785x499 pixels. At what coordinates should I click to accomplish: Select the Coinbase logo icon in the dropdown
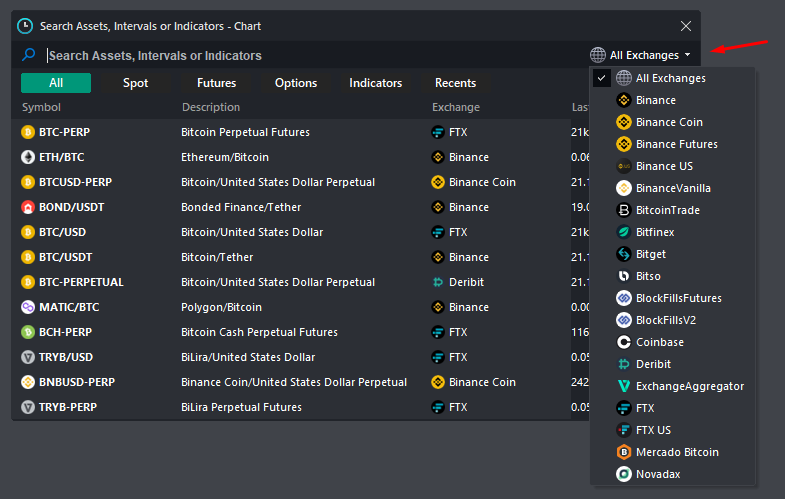(624, 342)
